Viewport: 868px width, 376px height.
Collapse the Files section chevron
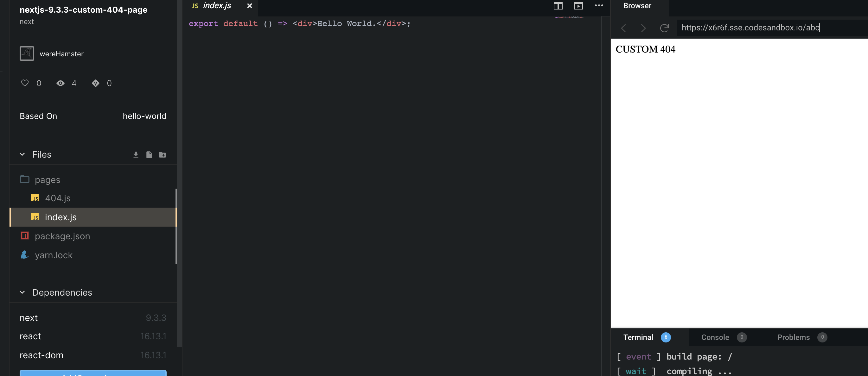(22, 154)
